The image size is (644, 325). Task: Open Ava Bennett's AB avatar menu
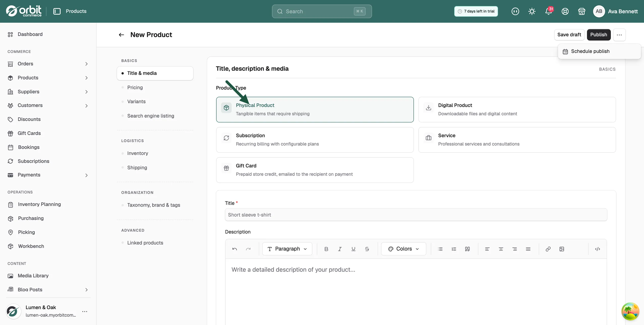pos(599,11)
